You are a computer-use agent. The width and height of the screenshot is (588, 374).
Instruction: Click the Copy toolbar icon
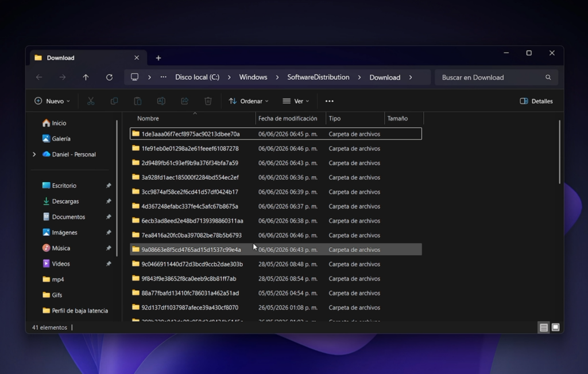(114, 101)
